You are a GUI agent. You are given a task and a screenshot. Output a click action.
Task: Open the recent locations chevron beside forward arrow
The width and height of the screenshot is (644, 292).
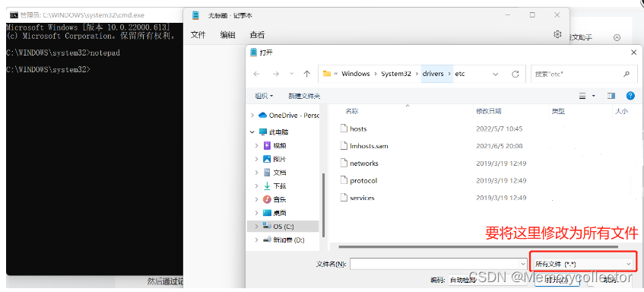pos(292,74)
